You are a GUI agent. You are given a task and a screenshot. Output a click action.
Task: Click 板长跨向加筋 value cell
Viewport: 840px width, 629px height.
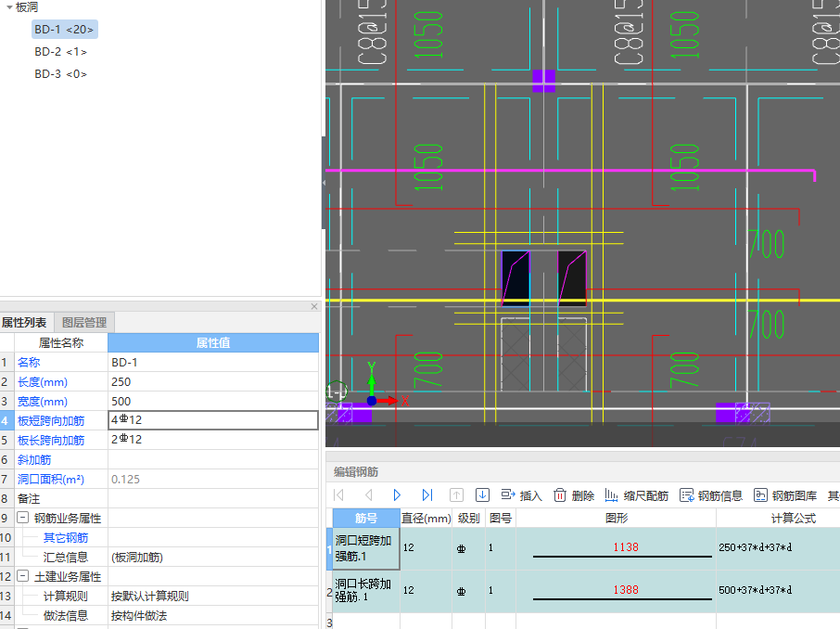(213, 440)
